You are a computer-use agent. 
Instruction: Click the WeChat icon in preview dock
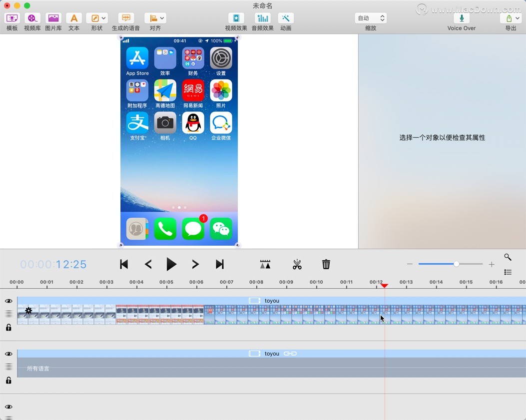pyautogui.click(x=221, y=229)
